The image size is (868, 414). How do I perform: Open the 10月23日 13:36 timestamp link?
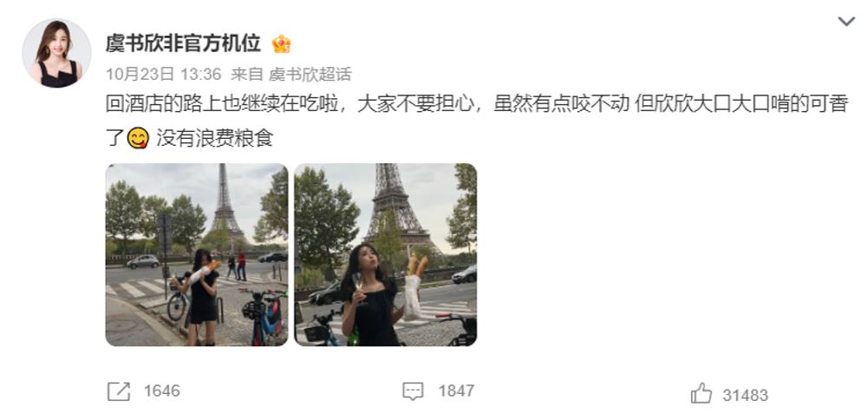[x=163, y=74]
